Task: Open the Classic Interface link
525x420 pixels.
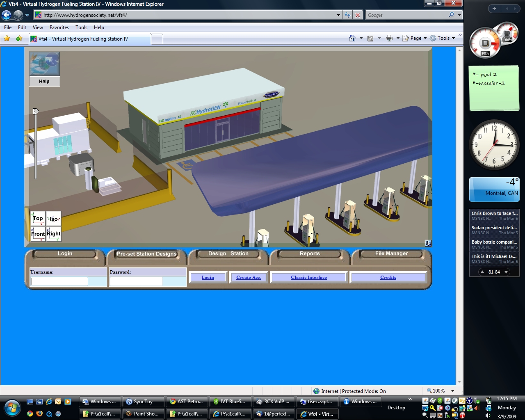Action: click(x=309, y=278)
